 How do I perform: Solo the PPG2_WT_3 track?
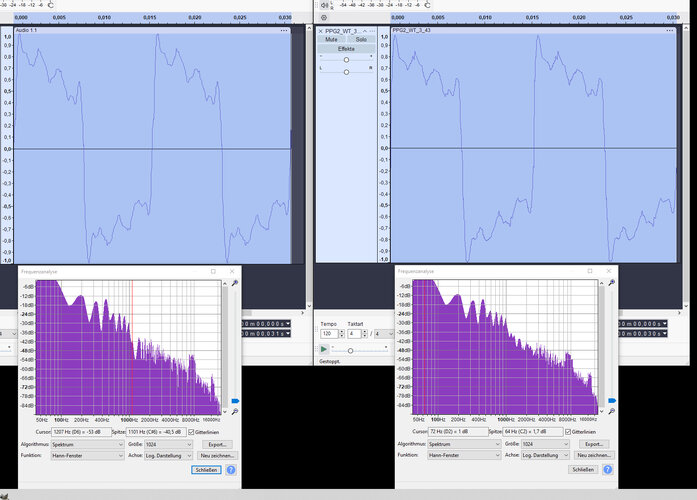coord(361,40)
